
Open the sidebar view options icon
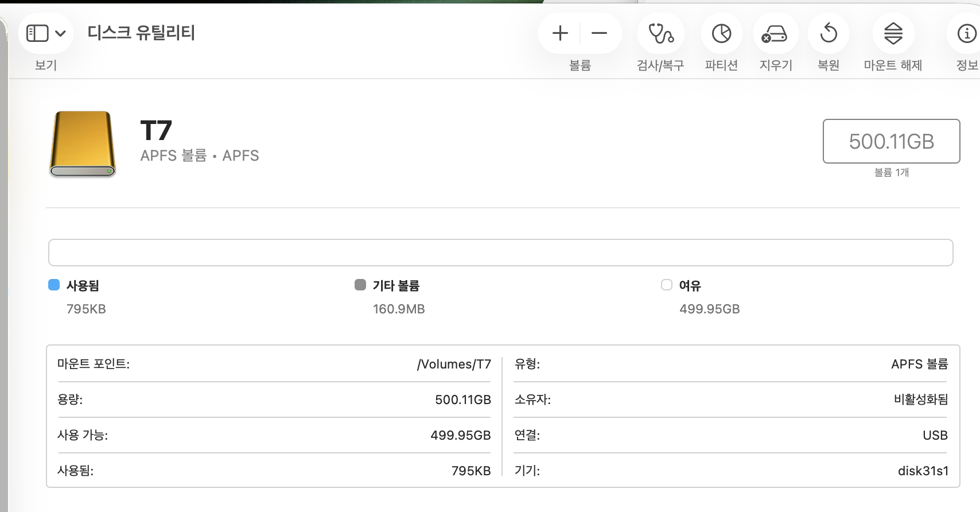point(37,33)
